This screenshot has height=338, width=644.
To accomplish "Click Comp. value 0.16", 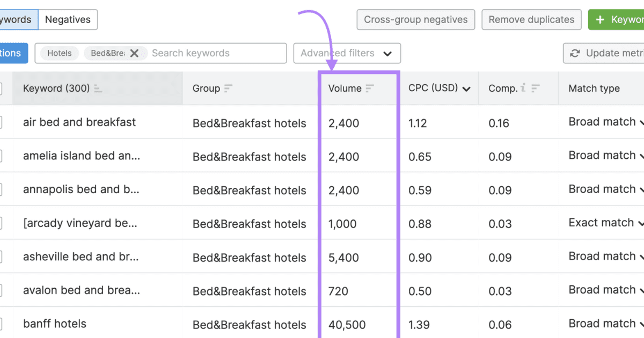I will tap(499, 123).
